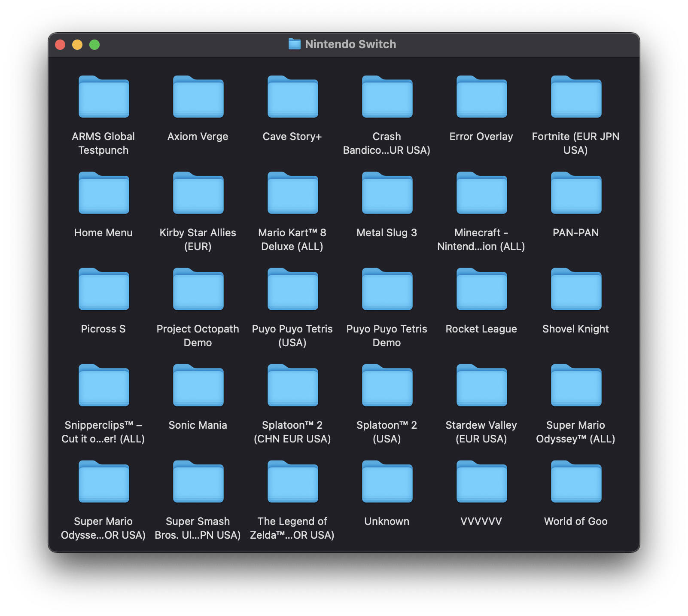Select the Error Overlay folder icon
This screenshot has height=616, width=688.
click(481, 97)
